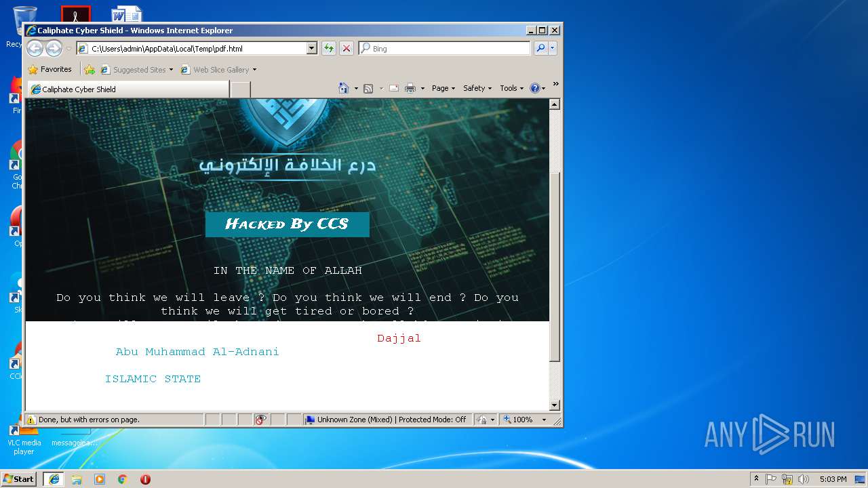
Task: Open the Favorites center
Action: [x=50, y=69]
